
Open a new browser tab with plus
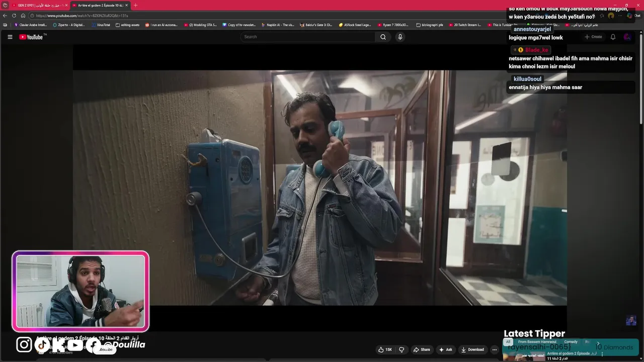(135, 5)
